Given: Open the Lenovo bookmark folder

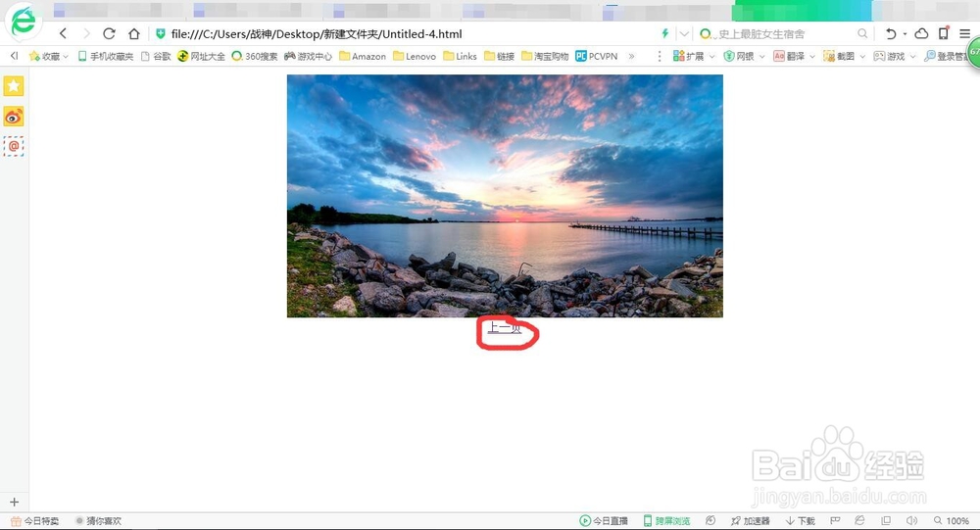Looking at the screenshot, I should click(415, 56).
